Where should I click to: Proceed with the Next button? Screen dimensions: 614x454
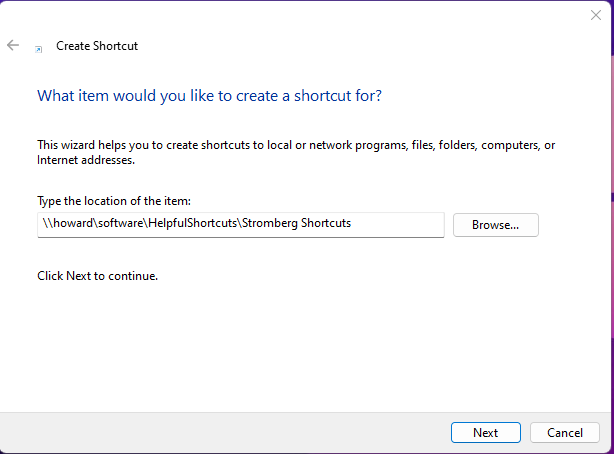[485, 432]
